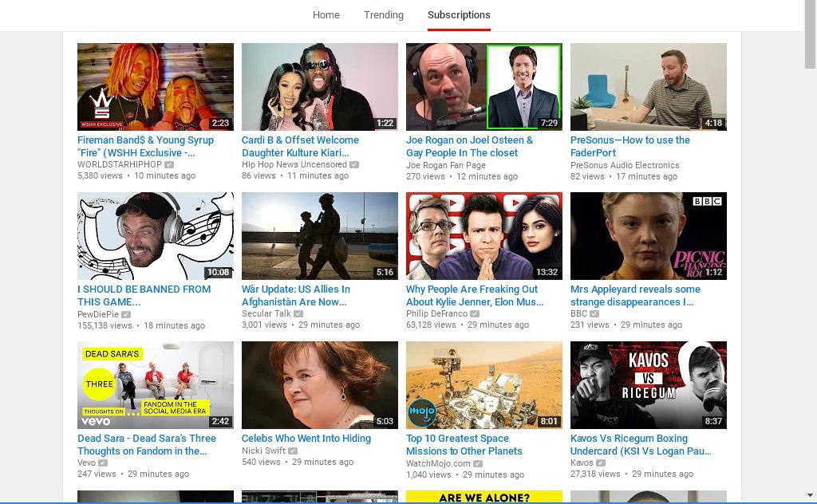The image size is (817, 504).
Task: Click '5,380 views' under WORLDSTARHIPHOP
Action: coord(100,175)
